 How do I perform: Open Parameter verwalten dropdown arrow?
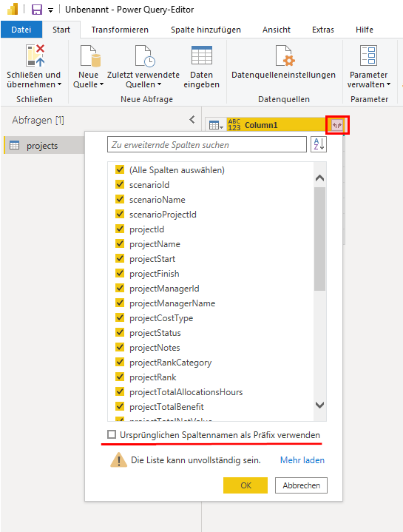[388, 84]
